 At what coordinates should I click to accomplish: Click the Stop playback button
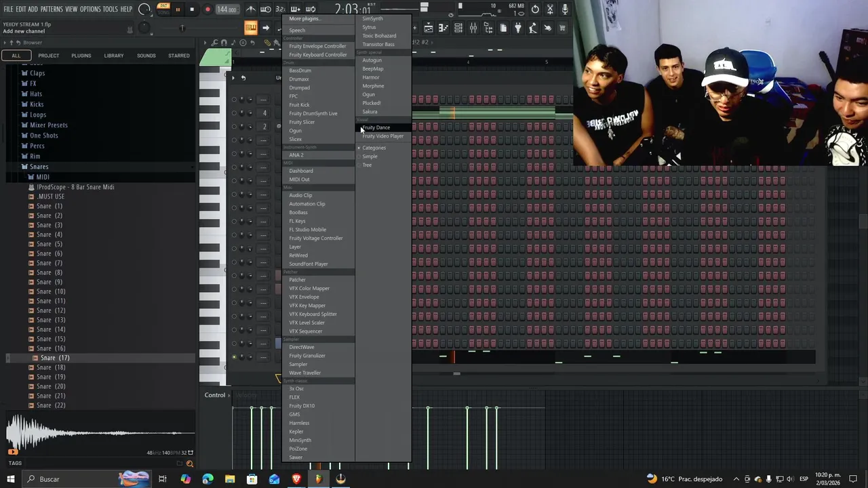point(192,9)
